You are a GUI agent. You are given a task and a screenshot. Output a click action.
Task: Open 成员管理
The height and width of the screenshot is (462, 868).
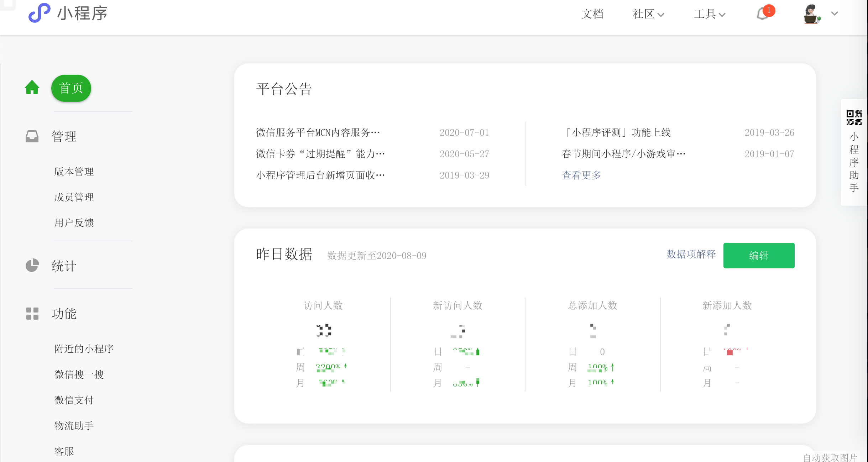(74, 197)
